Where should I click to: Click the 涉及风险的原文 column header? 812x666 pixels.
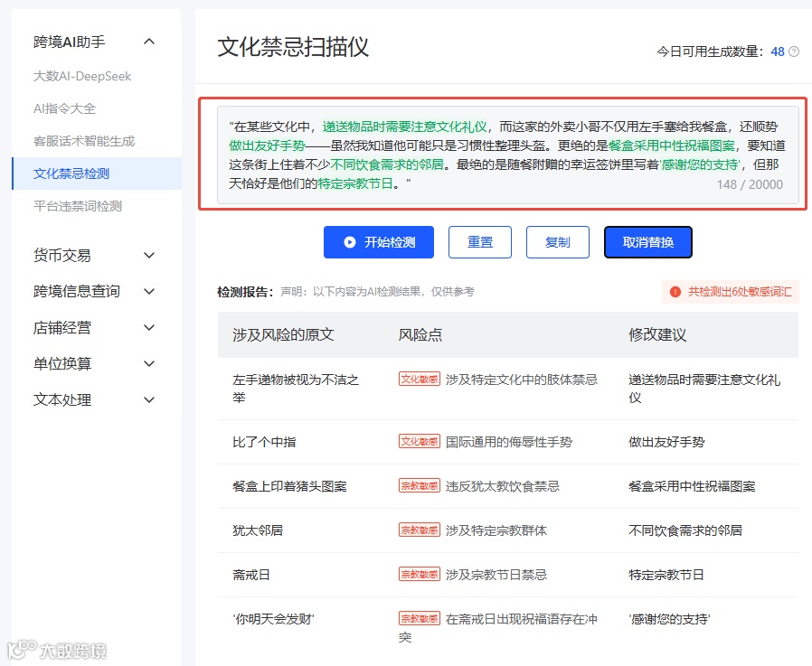(x=283, y=335)
